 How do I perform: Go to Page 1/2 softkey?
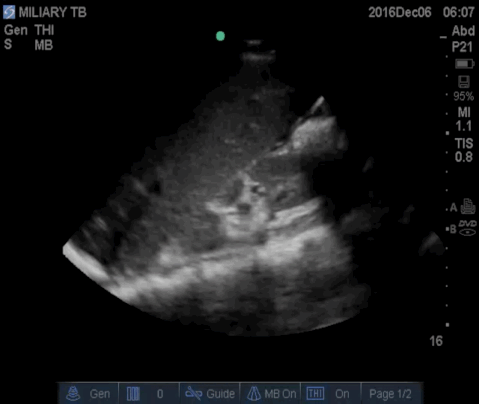[x=390, y=394]
